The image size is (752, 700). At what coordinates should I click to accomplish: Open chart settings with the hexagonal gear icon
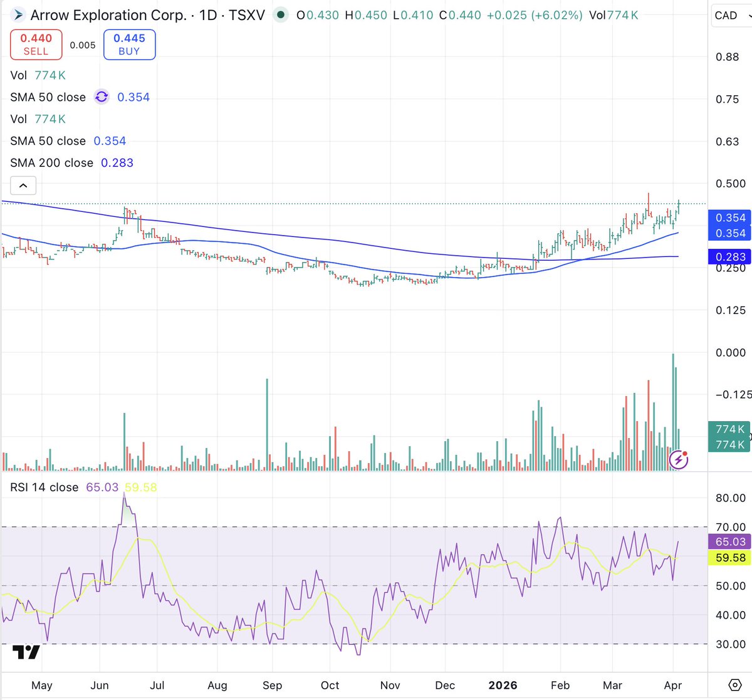coord(736,686)
